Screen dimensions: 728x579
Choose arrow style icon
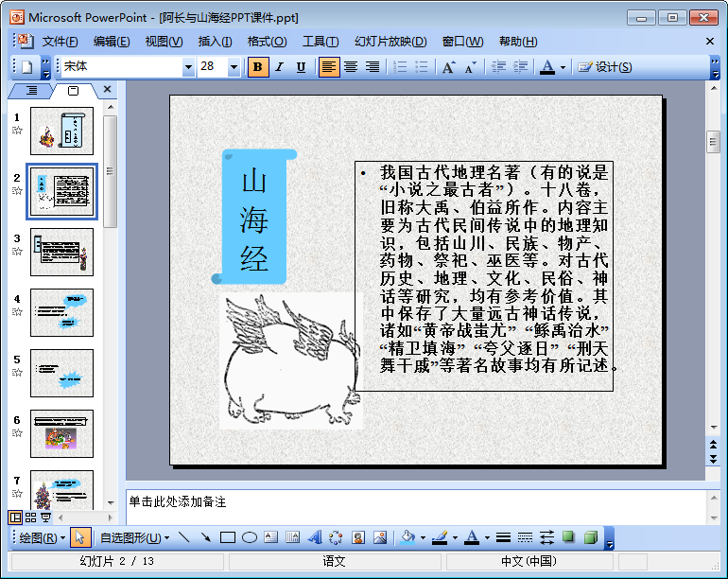(546, 537)
